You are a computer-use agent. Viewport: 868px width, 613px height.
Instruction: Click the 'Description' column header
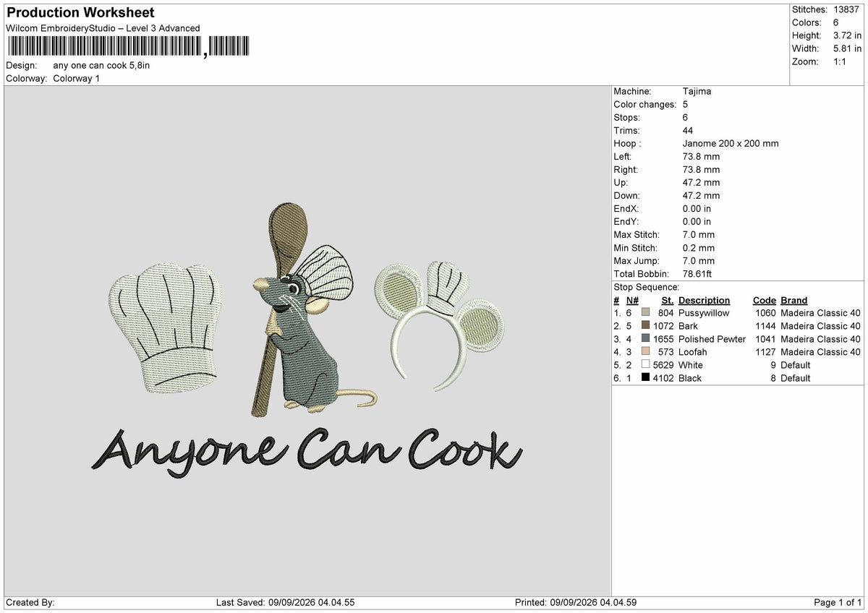(x=704, y=300)
